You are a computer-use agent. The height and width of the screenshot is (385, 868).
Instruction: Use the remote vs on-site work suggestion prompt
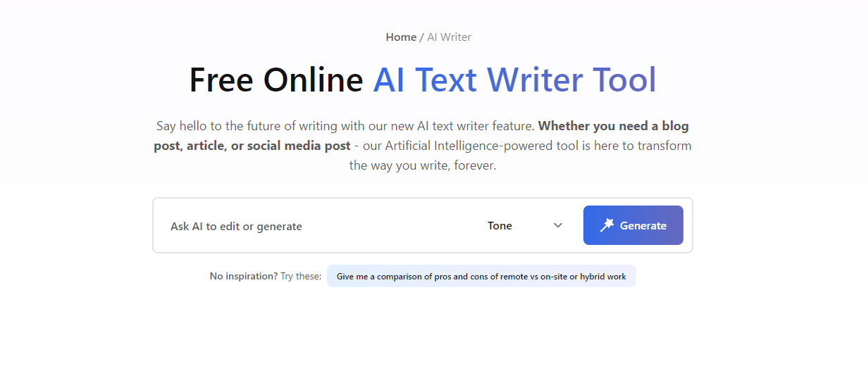click(481, 277)
